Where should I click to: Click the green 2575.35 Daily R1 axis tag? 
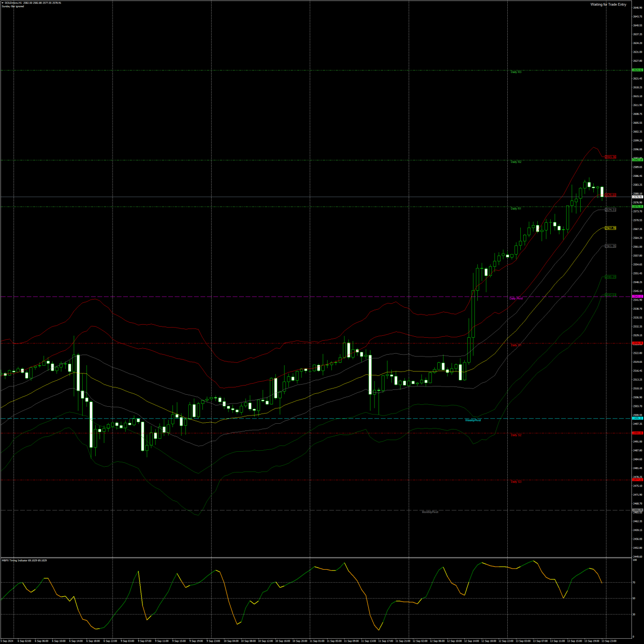click(638, 207)
